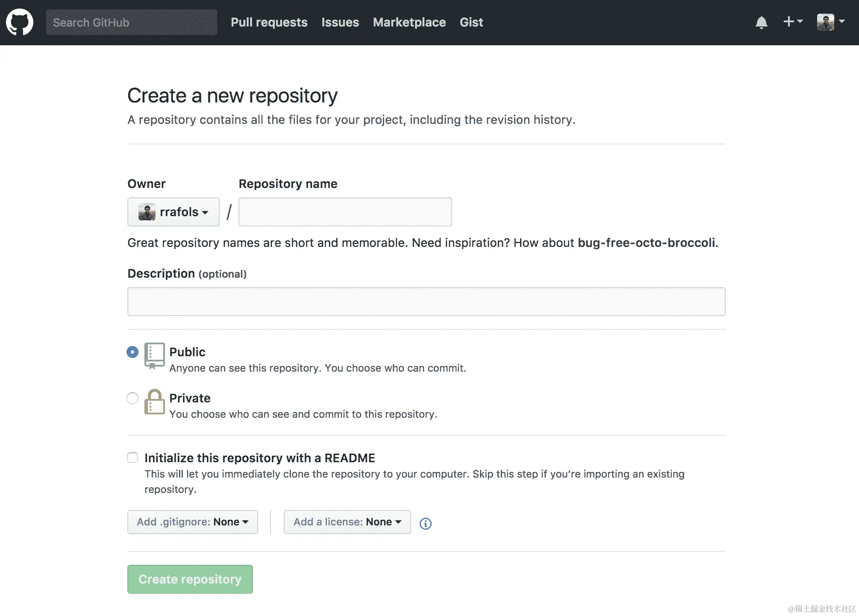859x616 pixels.
Task: Open the notifications bell
Action: (x=761, y=22)
